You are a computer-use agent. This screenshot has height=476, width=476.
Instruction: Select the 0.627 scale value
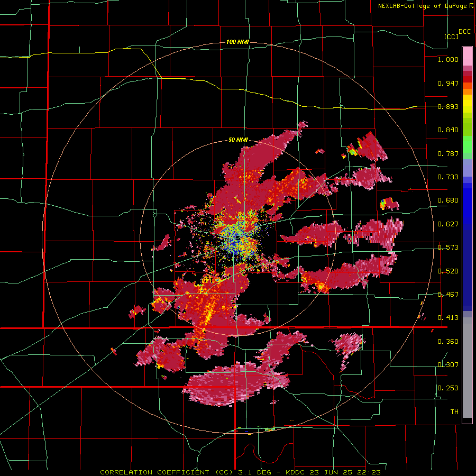(x=448, y=224)
